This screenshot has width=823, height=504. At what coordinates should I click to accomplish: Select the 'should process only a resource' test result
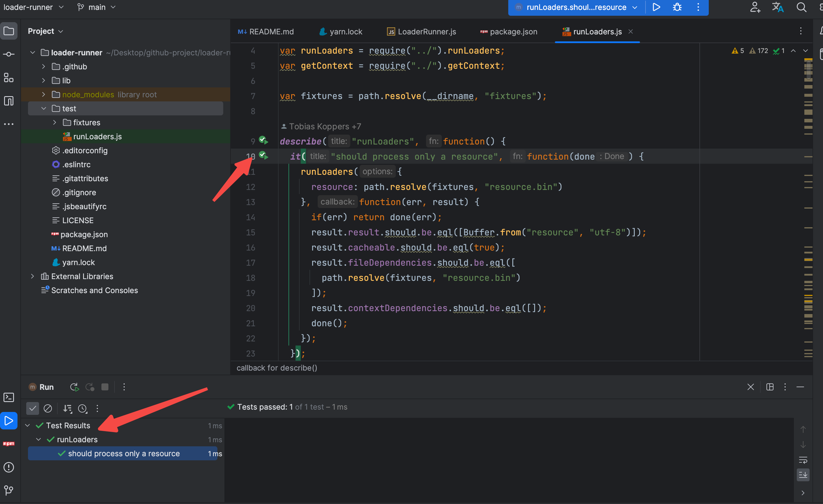124,453
